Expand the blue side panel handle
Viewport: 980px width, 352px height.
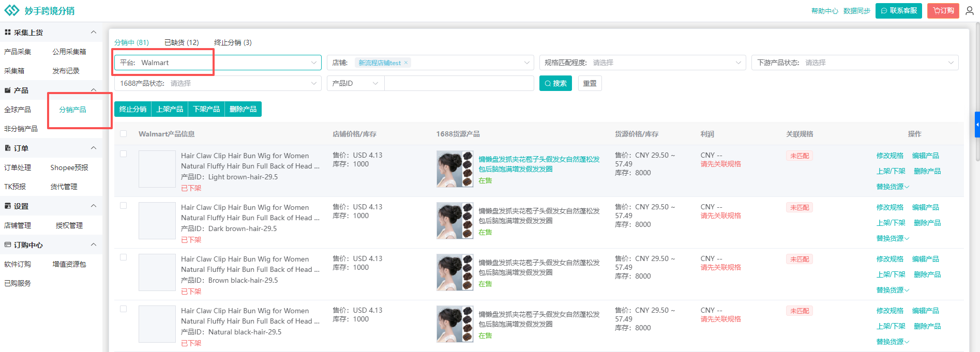[977, 125]
